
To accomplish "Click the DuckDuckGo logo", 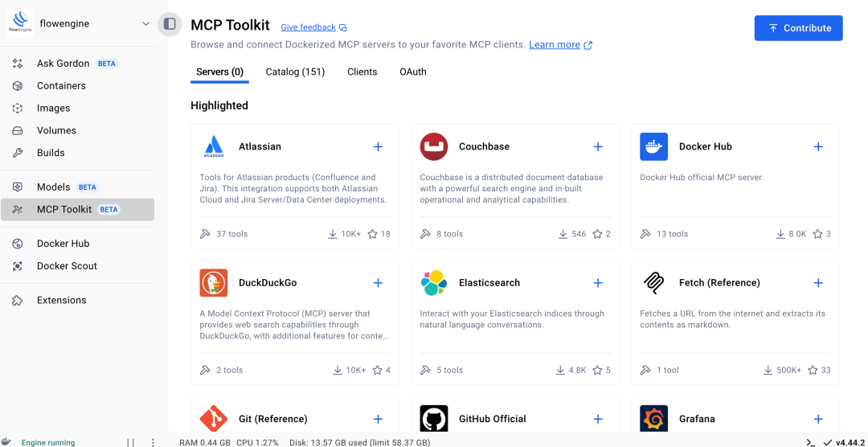I will (x=214, y=282).
